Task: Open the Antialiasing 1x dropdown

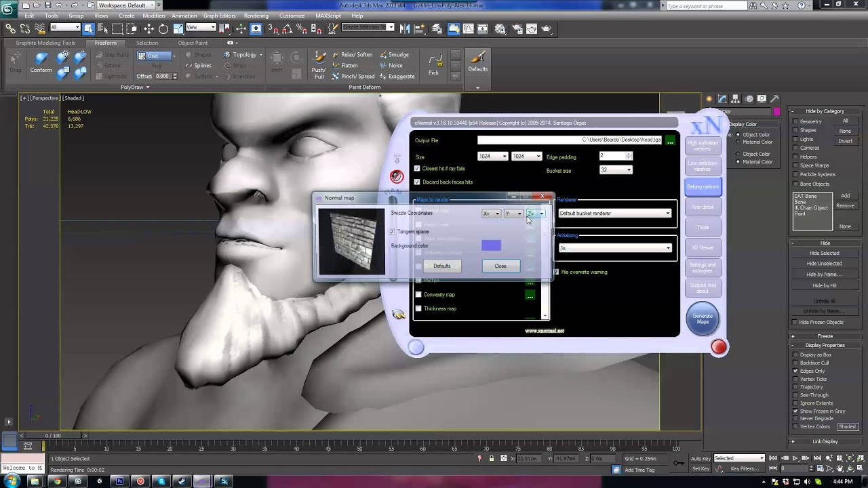Action: [615, 248]
